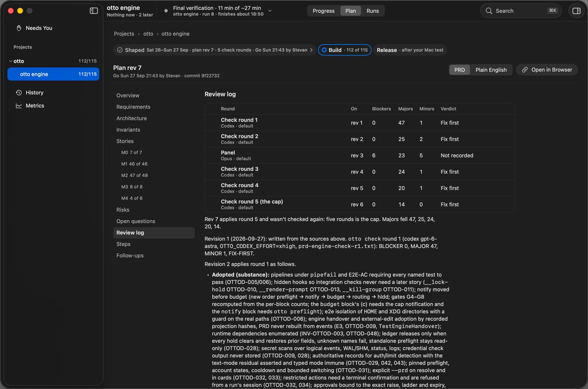Go to Invariants section
The height and width of the screenshot is (389, 588).
point(154,130)
